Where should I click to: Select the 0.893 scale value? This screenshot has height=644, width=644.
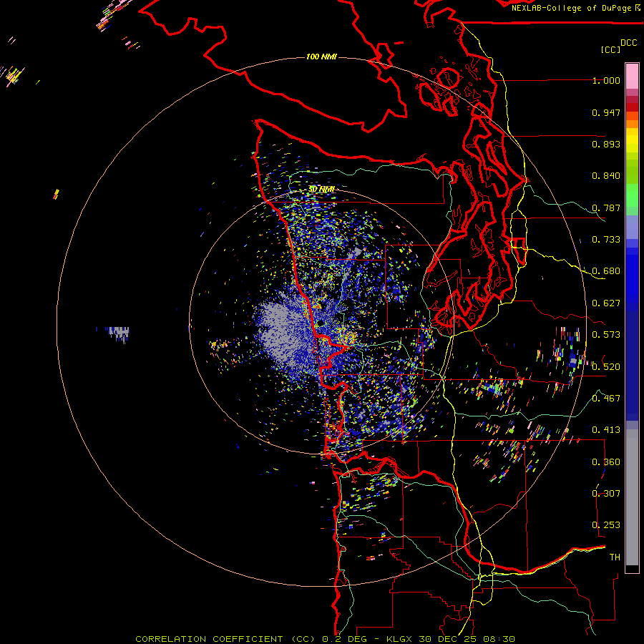click(606, 144)
